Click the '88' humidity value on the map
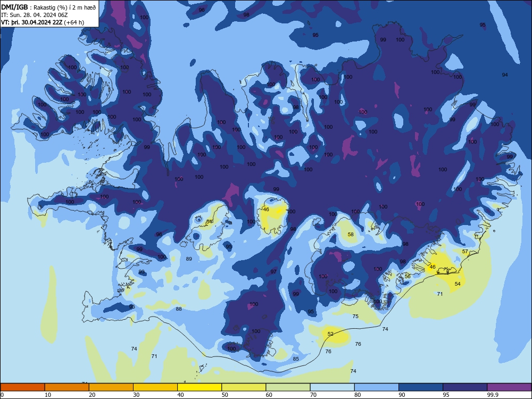 [x=179, y=309]
